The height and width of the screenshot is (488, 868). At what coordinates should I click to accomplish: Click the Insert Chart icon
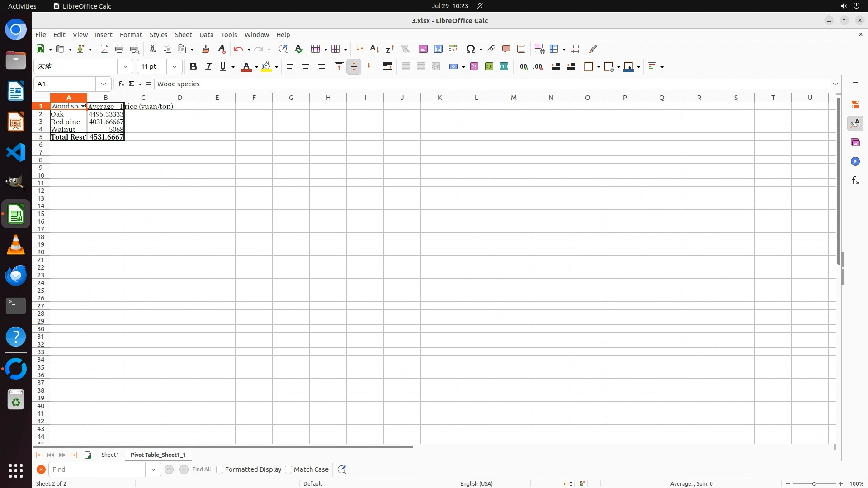pos(438,49)
